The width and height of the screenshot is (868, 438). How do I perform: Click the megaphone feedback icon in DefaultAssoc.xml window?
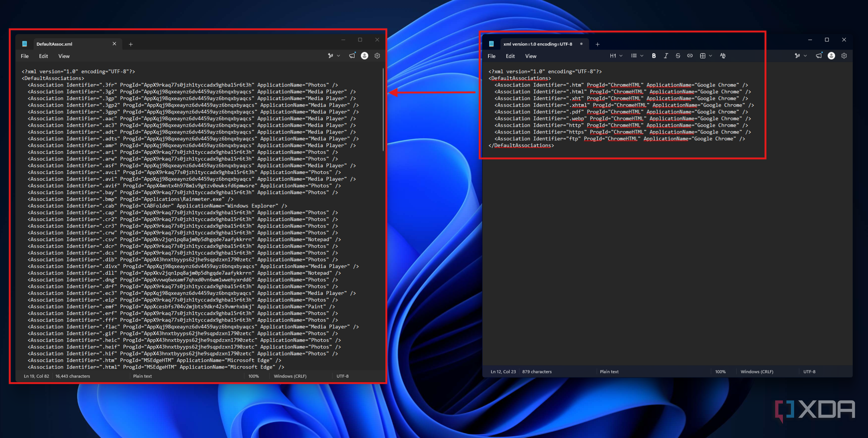click(352, 56)
